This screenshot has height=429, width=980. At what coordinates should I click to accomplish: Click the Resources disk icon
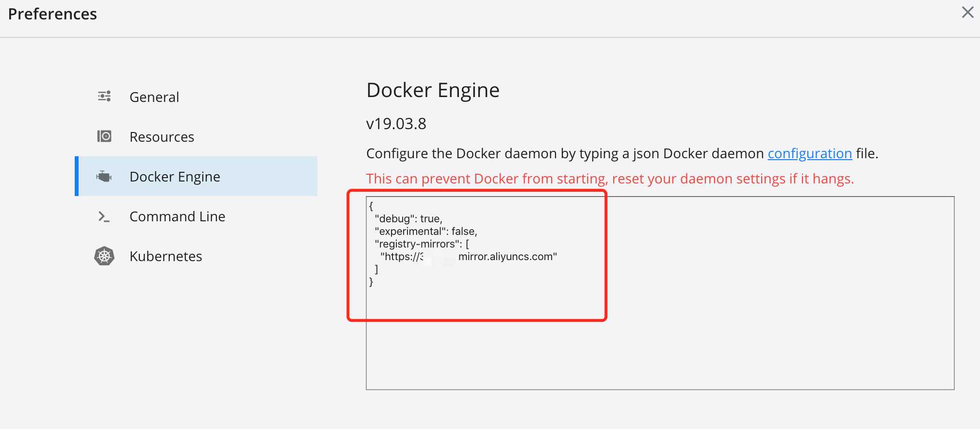104,136
